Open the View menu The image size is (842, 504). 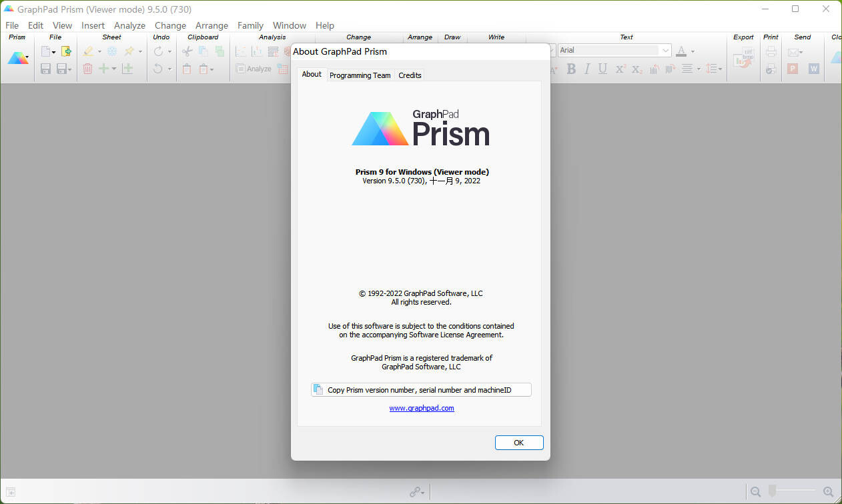coord(62,25)
